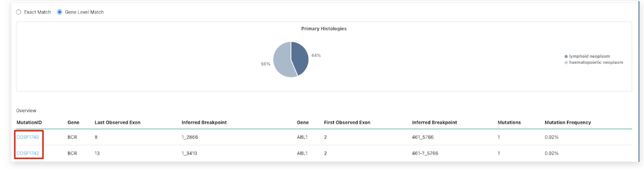Screen dimensions: 644x171
Task: Click the Primary Histologies chart title
Action: pyautogui.click(x=324, y=29)
